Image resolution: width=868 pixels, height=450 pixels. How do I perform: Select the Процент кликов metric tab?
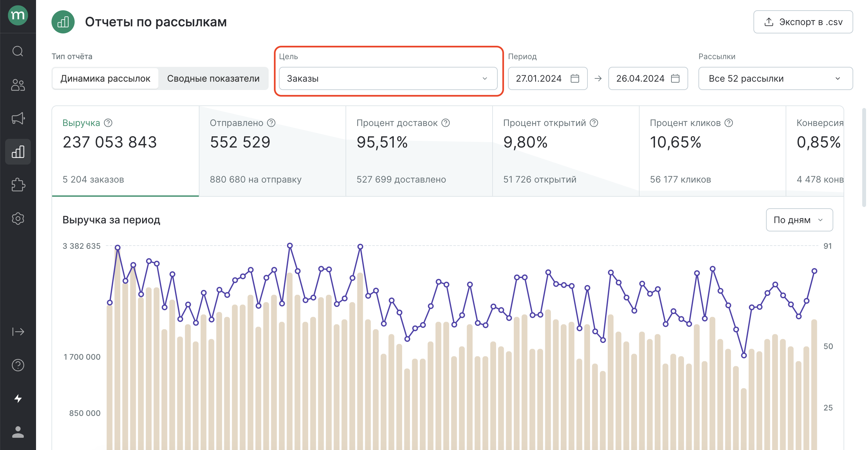pyautogui.click(x=713, y=151)
